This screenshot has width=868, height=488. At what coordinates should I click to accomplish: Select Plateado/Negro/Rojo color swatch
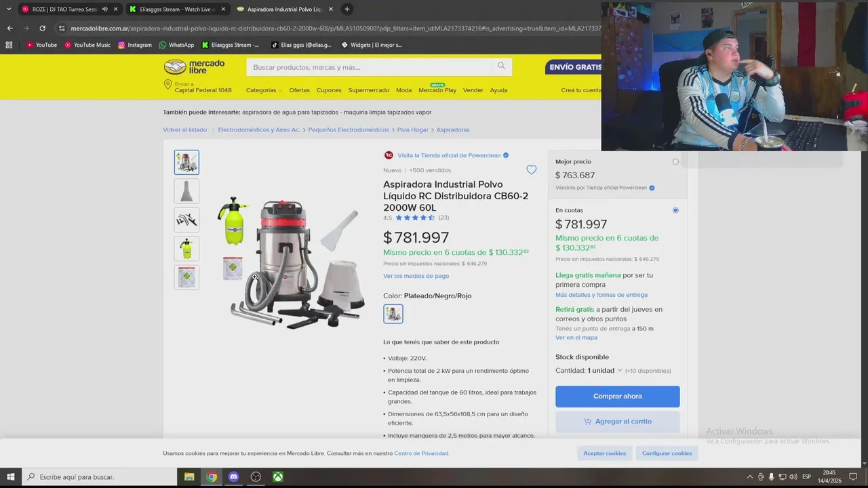click(393, 314)
